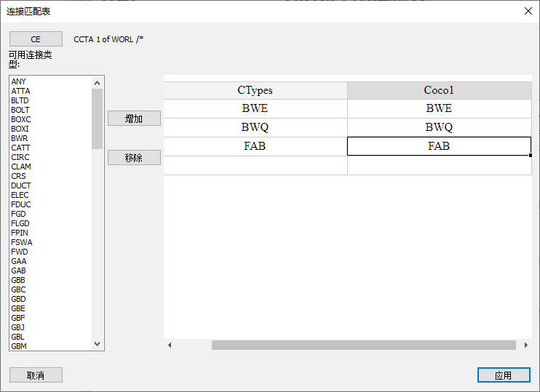Screen dimensions: 540x392
Task: Close the 连接匹配表 dialog window
Action: 528,11
